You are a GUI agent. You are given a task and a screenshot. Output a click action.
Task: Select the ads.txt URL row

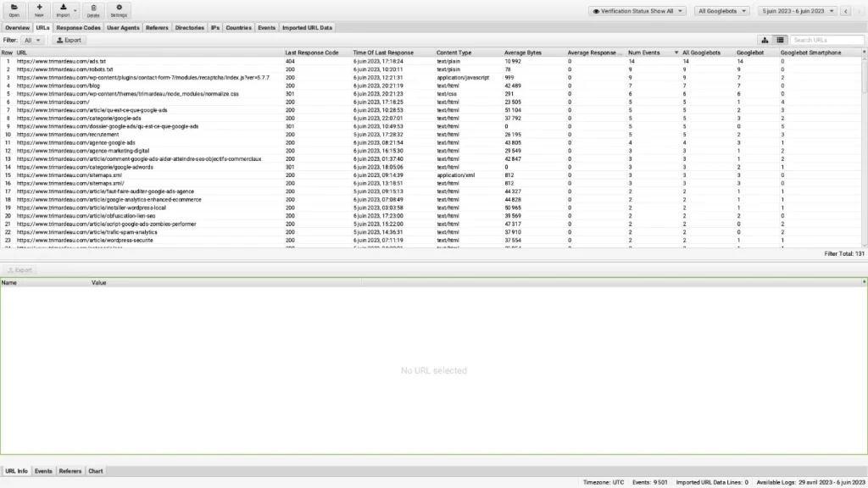click(431, 61)
